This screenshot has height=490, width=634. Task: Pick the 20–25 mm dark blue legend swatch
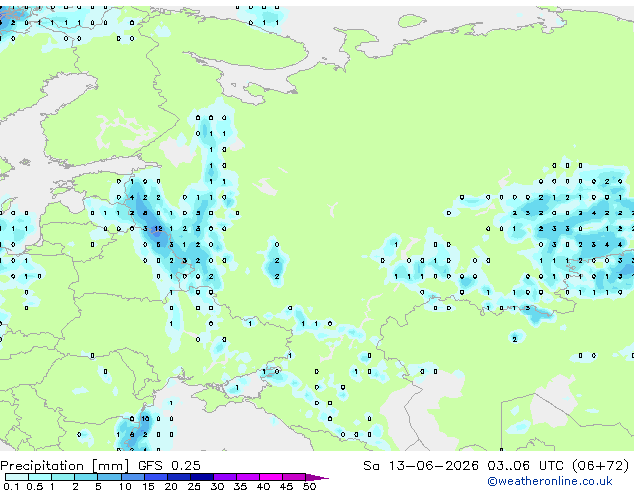(179, 477)
